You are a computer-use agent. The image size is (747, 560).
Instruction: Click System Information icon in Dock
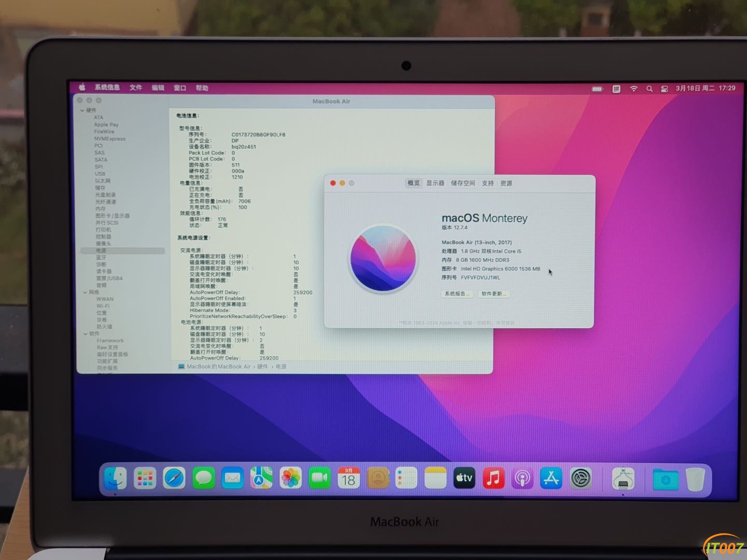point(623,478)
